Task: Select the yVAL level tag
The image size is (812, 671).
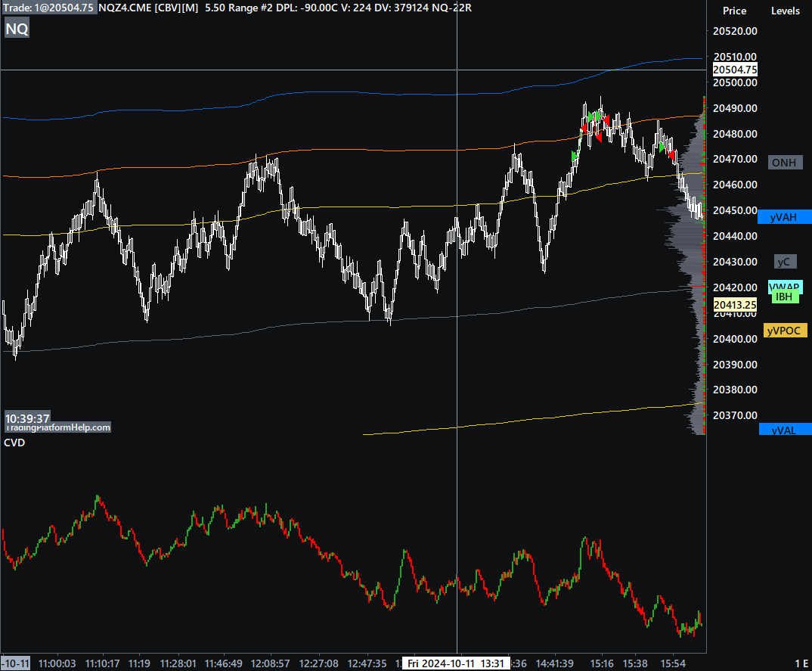Action: click(x=783, y=430)
